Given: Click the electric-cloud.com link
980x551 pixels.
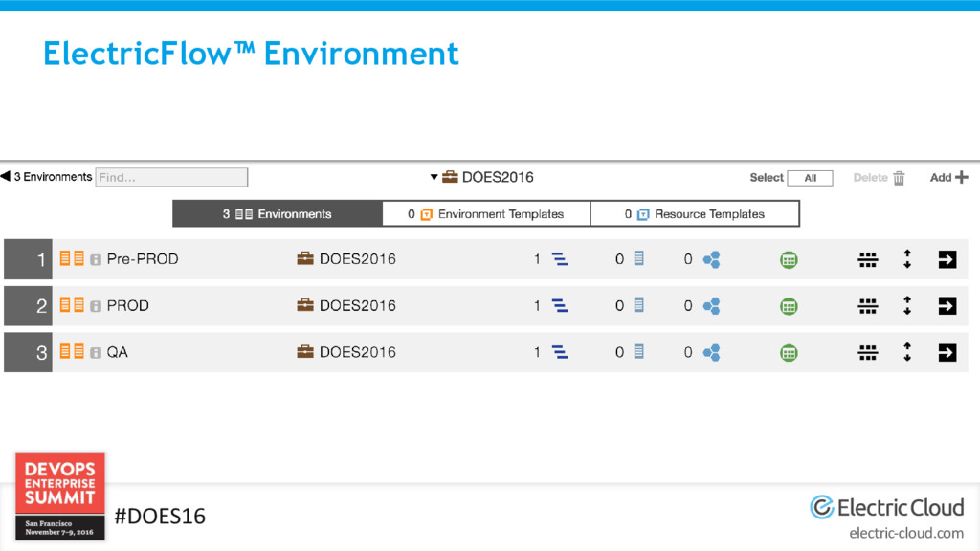Looking at the screenshot, I should click(x=906, y=533).
